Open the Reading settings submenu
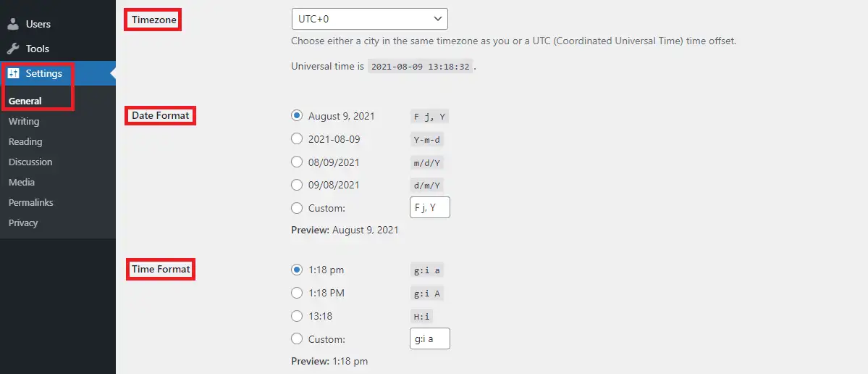This screenshot has height=374, width=868. (x=25, y=141)
